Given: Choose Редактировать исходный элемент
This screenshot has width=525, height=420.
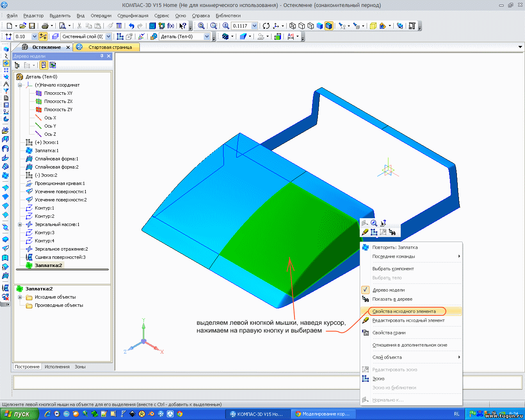Looking at the screenshot, I should point(411,320).
